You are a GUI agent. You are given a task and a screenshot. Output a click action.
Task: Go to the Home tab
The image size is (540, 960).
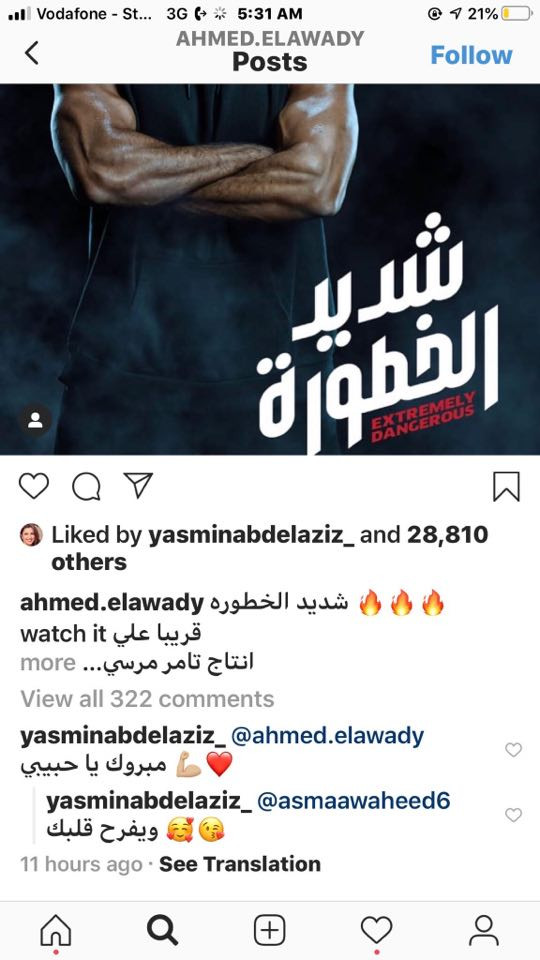[56, 931]
